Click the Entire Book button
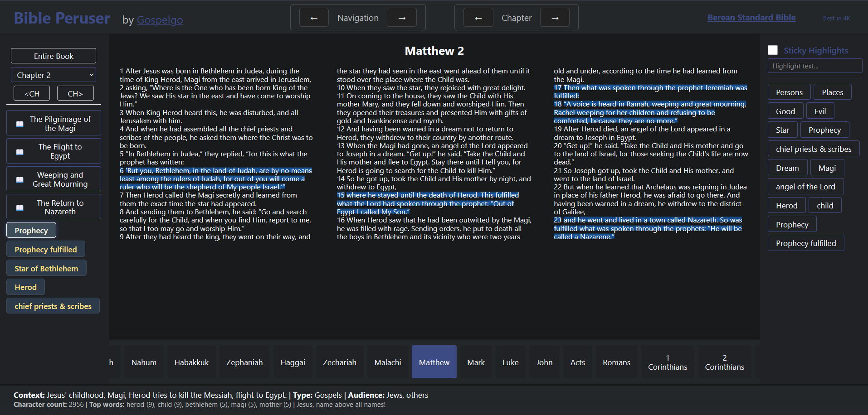 (x=53, y=55)
